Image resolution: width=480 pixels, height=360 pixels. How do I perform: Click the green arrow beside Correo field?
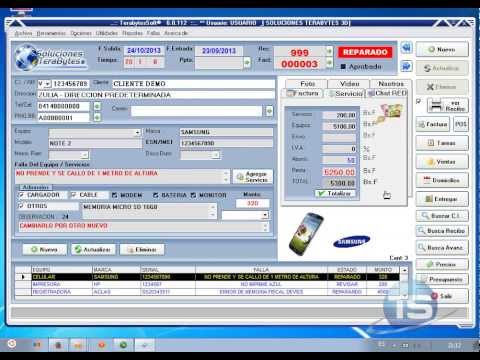click(x=269, y=111)
